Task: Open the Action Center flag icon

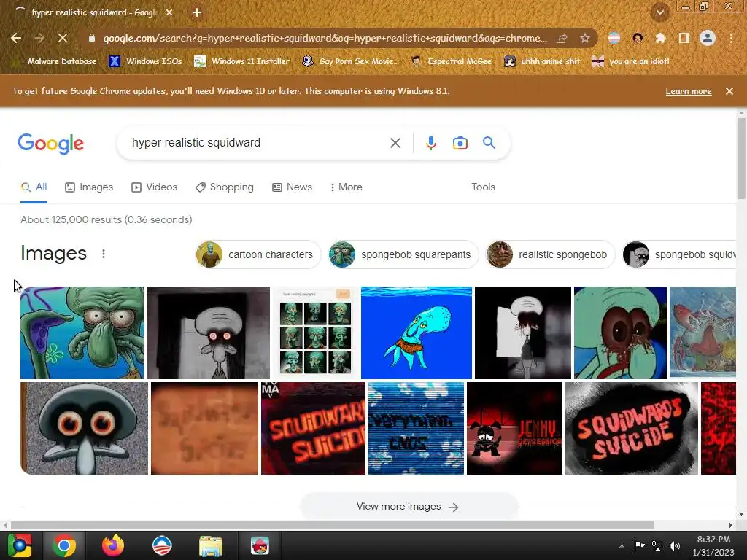Action: click(x=639, y=545)
